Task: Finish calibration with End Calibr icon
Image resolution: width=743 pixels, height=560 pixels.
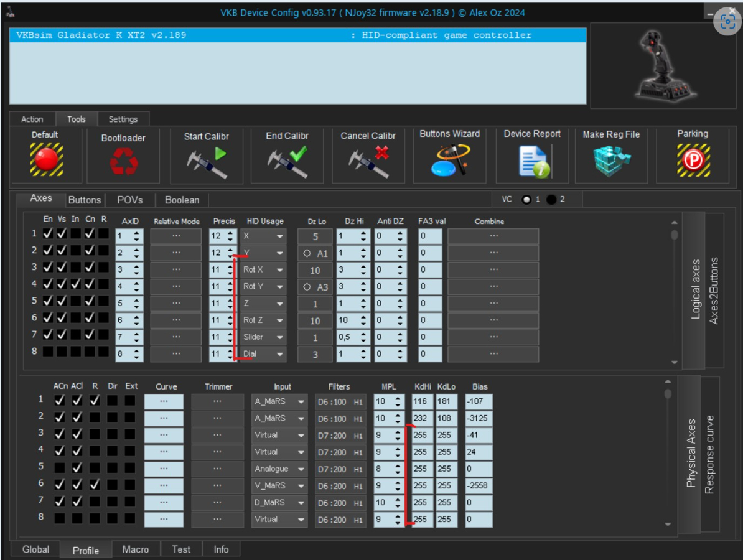Action: point(287,162)
